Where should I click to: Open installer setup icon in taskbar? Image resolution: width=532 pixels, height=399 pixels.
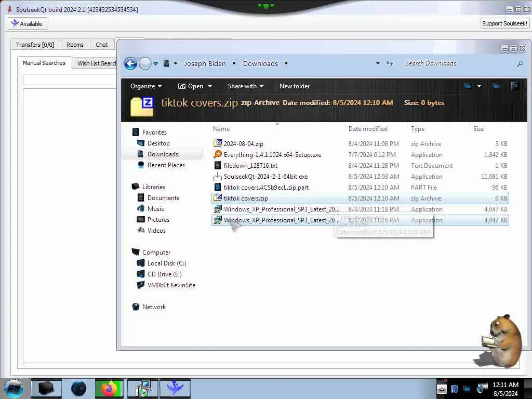tap(143, 389)
